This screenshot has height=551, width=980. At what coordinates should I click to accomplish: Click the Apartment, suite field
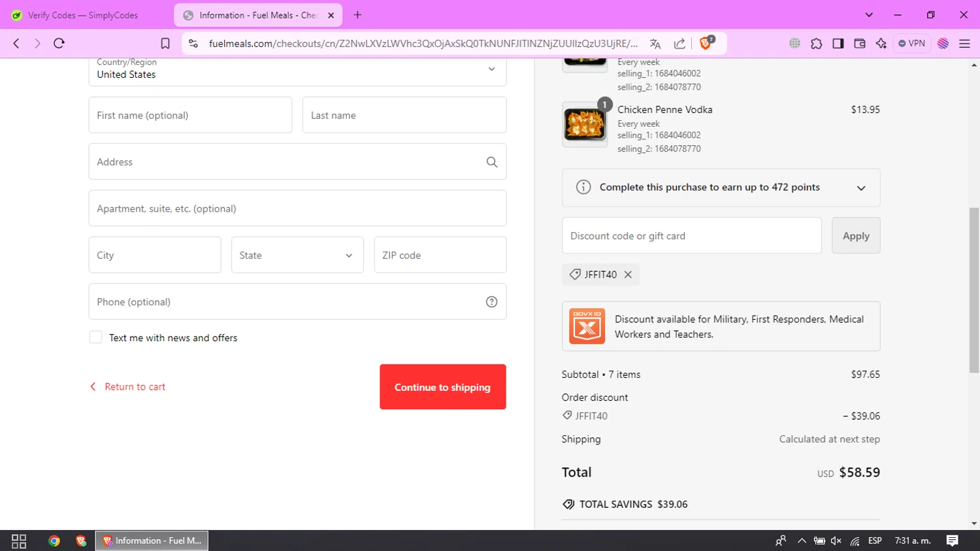(x=297, y=209)
